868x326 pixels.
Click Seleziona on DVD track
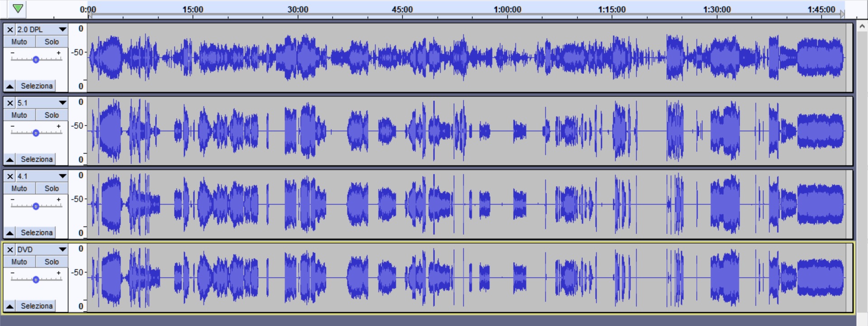37,306
